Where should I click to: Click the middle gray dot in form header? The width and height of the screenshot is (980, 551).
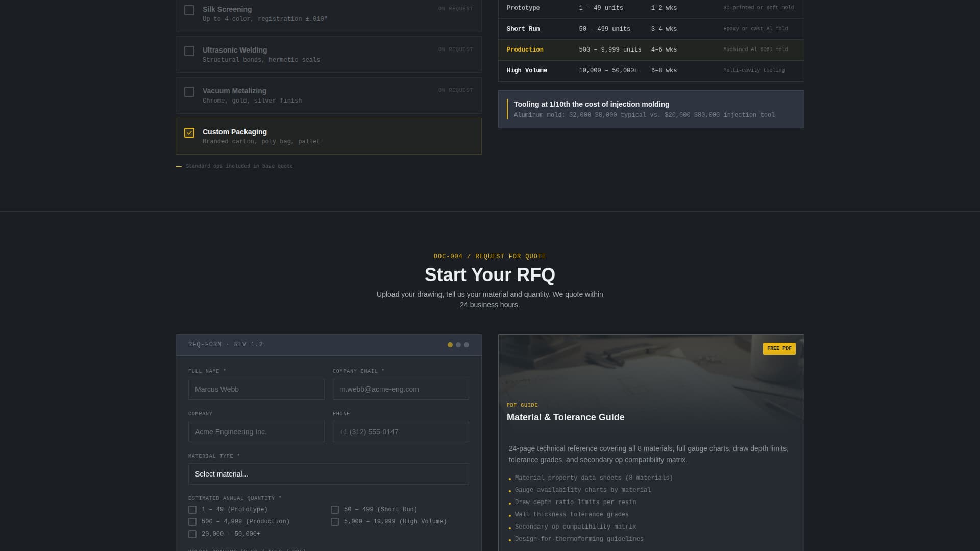pos(458,344)
